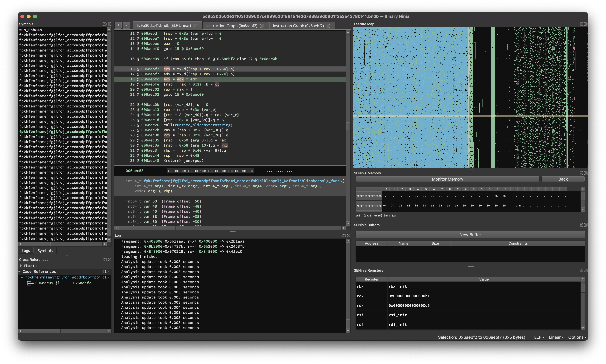Click the back navigation arrow button
The image size is (606, 364).
(118, 25)
